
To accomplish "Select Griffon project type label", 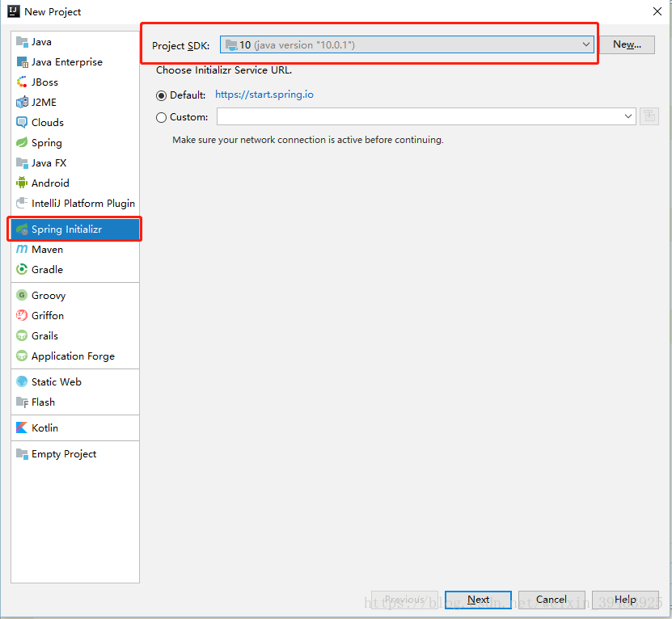I will [48, 316].
